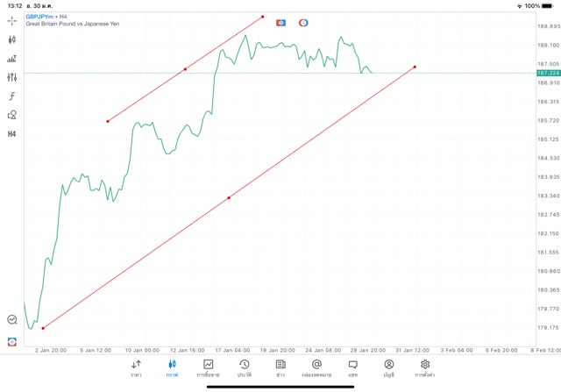Open the chart settings sliders icon
The image size is (561, 392).
click(x=12, y=77)
